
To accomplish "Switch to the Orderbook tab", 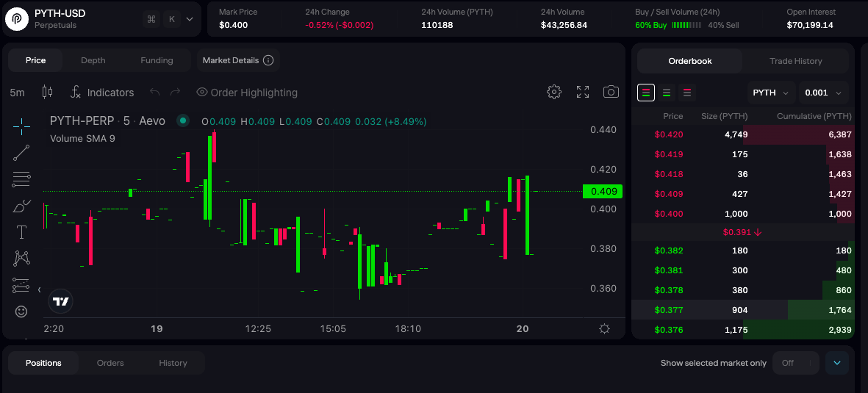I will (689, 61).
